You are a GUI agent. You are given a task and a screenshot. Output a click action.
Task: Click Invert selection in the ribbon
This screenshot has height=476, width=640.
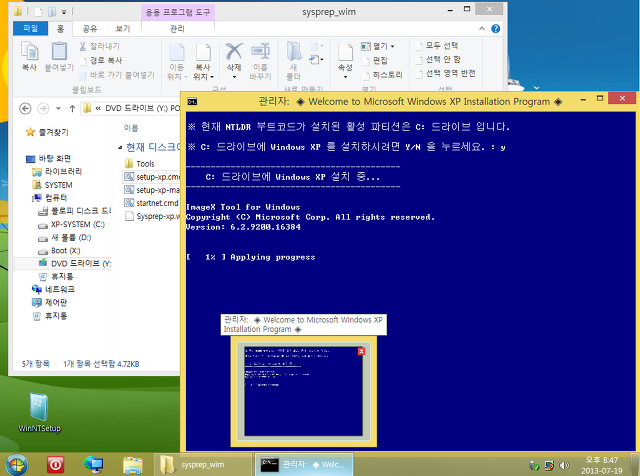click(x=446, y=73)
